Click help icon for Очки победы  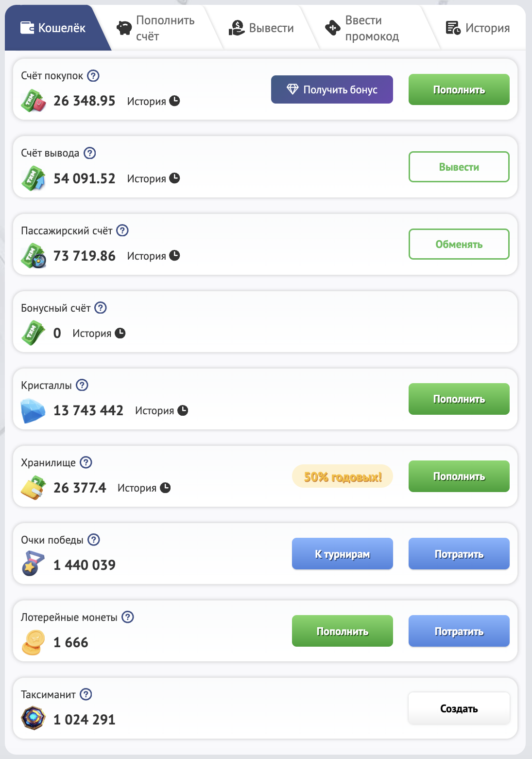[x=94, y=540]
